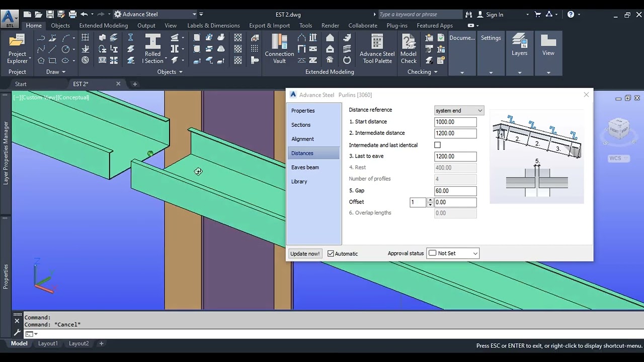The width and height of the screenshot is (644, 362).
Task: Add a new layout with plus button
Action: (x=101, y=343)
